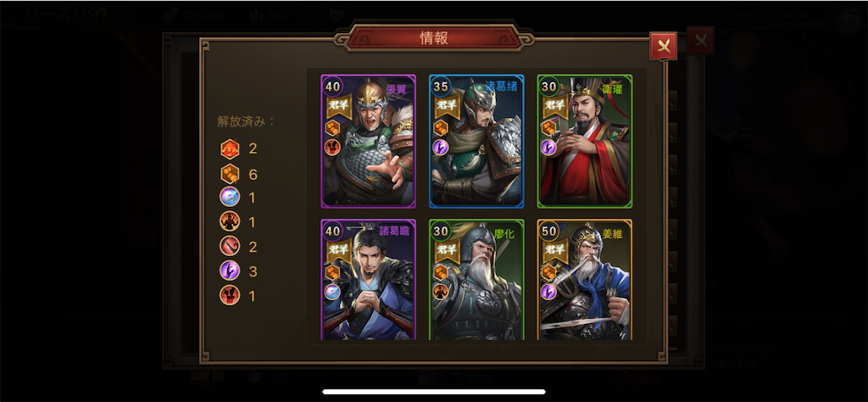Select the 衛瓘 hero card

[585, 141]
